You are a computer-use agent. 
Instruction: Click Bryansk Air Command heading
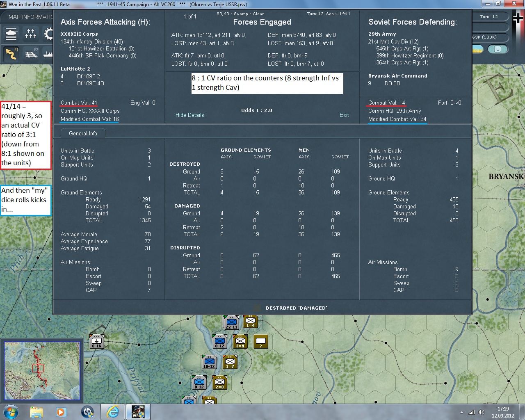coord(398,76)
